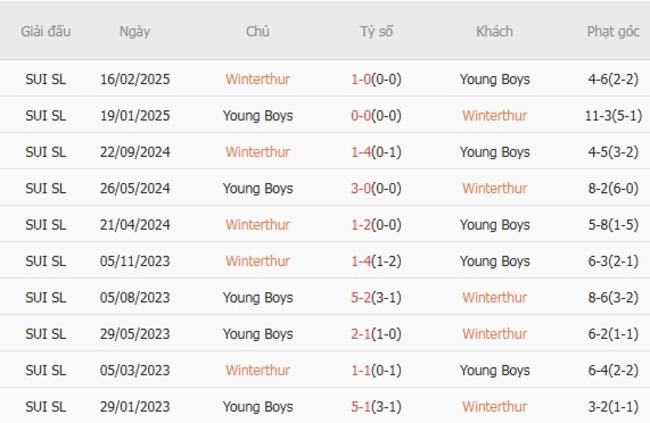Open home team Winterthur in 16/02/2025 match
The image size is (650, 423).
point(258,79)
